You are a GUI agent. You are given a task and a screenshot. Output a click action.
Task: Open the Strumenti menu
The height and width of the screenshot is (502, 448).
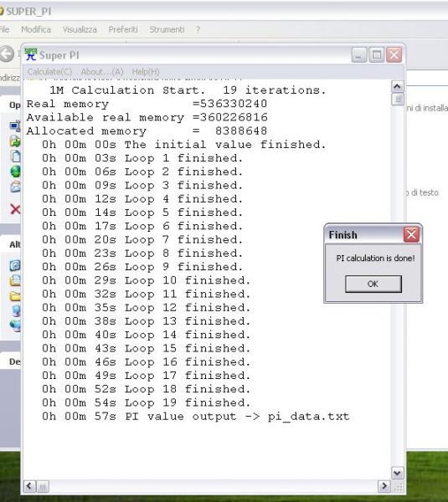click(167, 29)
